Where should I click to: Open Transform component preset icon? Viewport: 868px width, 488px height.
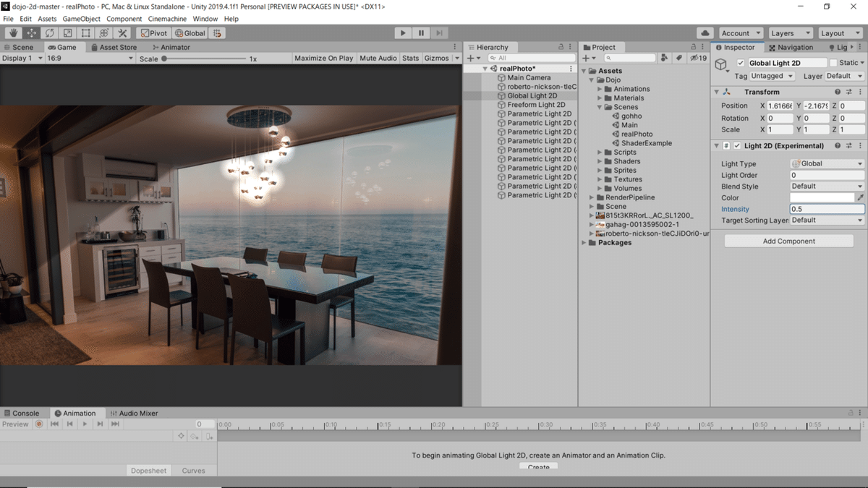[849, 92]
